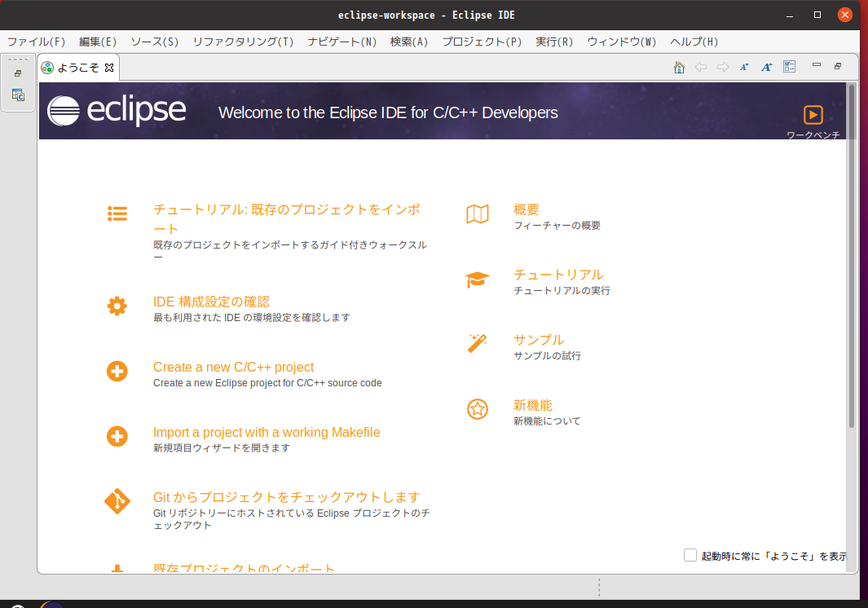Maximize the Eclipse IDE window

[x=817, y=15]
